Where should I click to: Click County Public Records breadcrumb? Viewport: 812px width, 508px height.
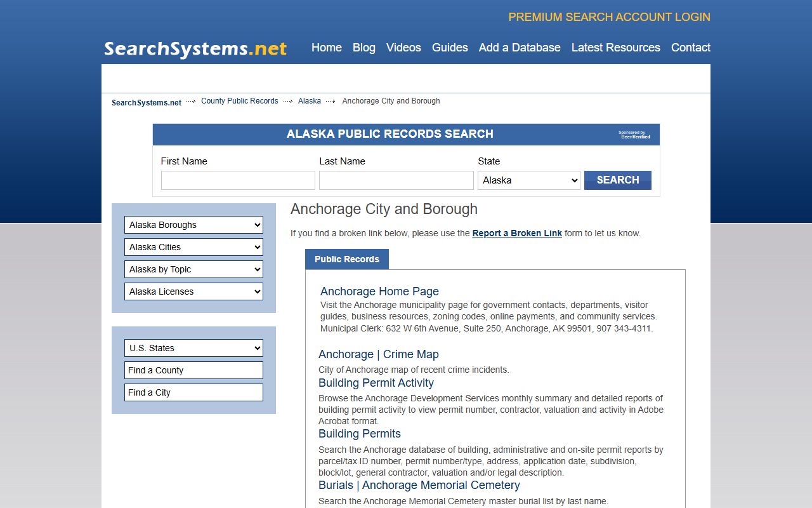240,101
